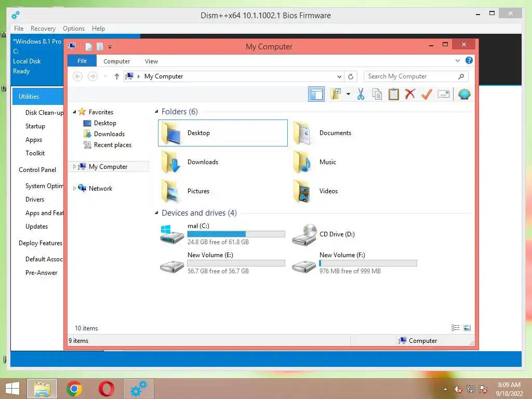Click the Cut scissors icon

[x=361, y=94]
